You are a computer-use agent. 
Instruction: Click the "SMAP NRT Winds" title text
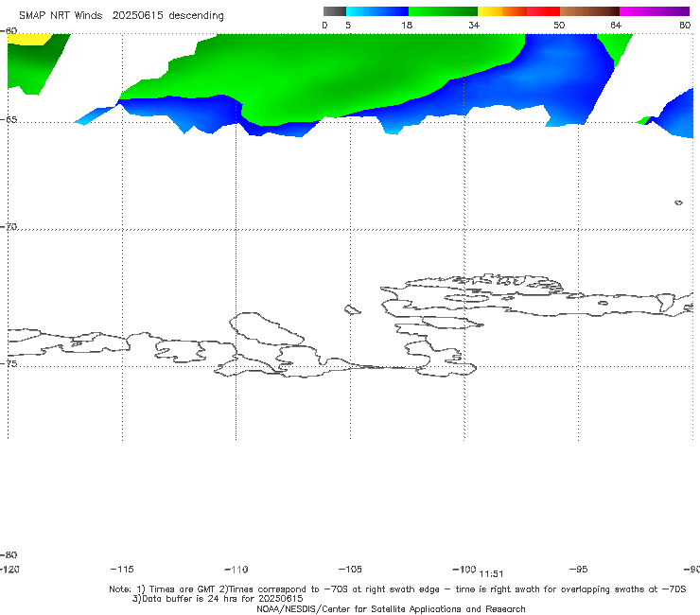[x=61, y=15]
